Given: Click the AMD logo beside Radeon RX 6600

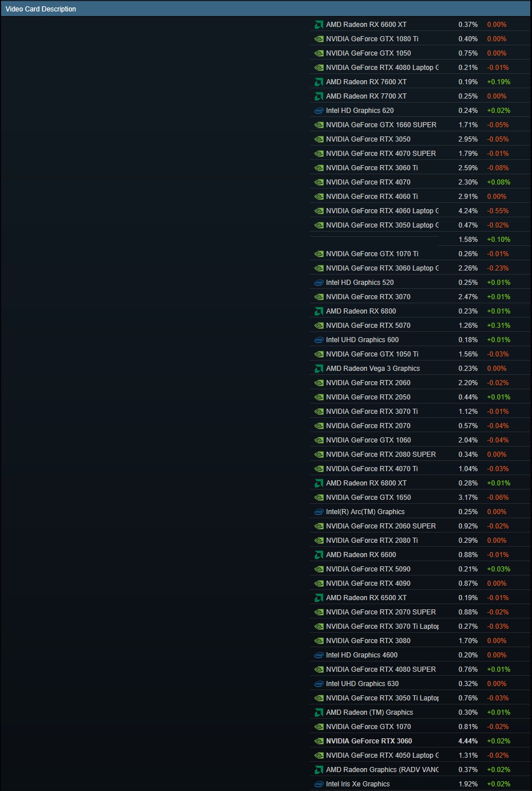Looking at the screenshot, I should 319,555.
